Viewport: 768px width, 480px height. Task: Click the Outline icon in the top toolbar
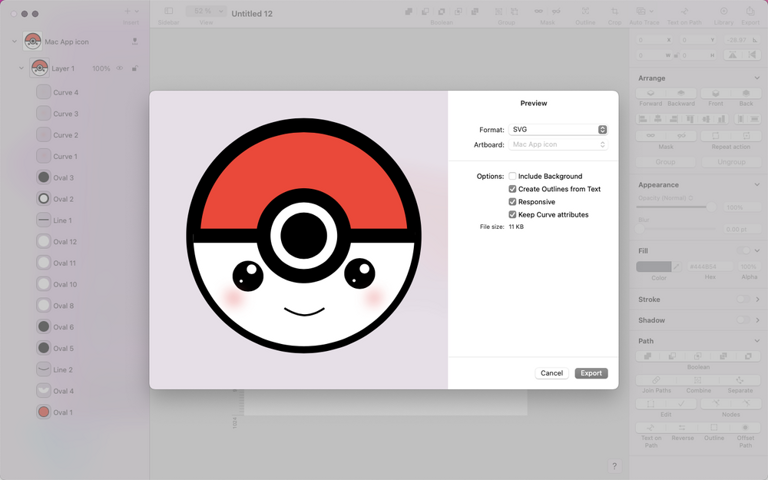[x=585, y=11]
